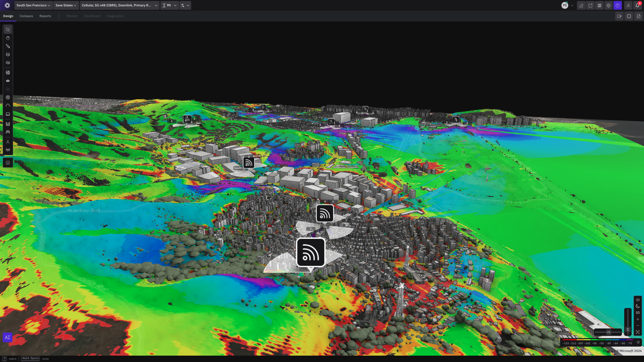This screenshot has height=362, width=644.
Task: Switch to the Compare tab
Action: click(26, 16)
